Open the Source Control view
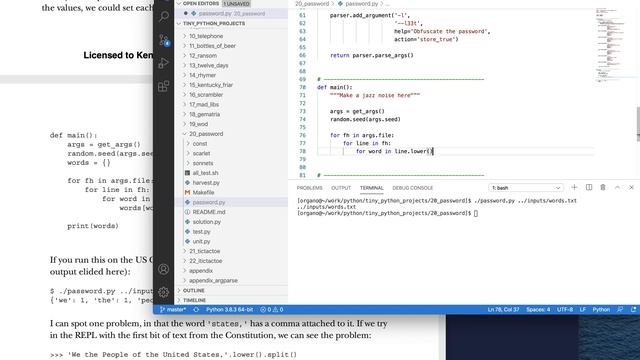The width and height of the screenshot is (640, 360). pos(164,40)
